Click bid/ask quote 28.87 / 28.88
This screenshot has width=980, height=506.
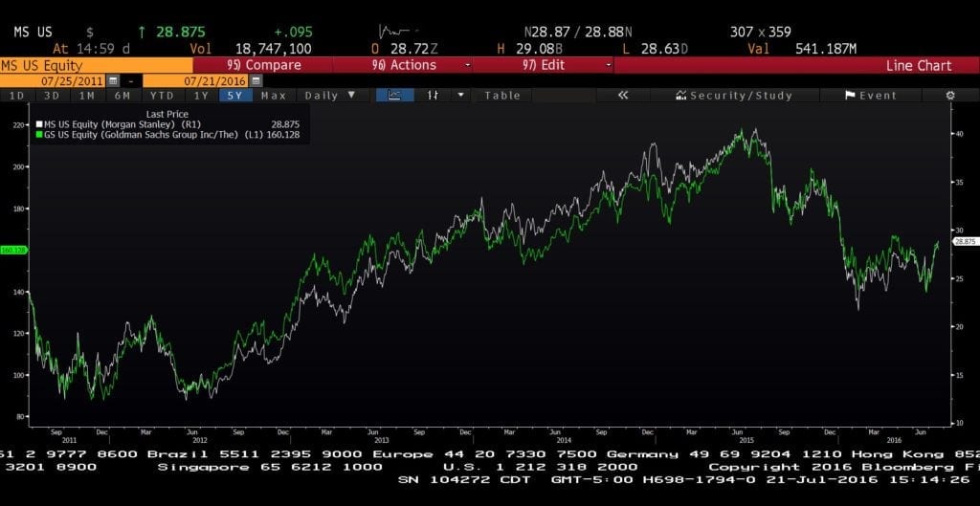[578, 32]
